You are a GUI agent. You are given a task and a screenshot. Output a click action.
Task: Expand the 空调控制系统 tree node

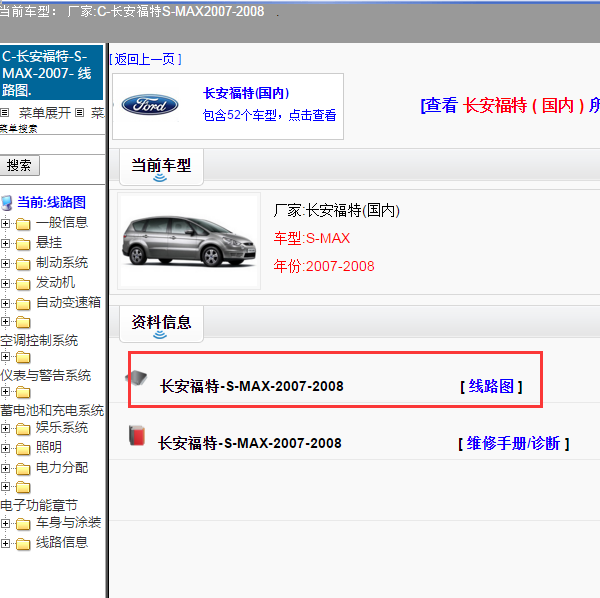(x=5, y=321)
